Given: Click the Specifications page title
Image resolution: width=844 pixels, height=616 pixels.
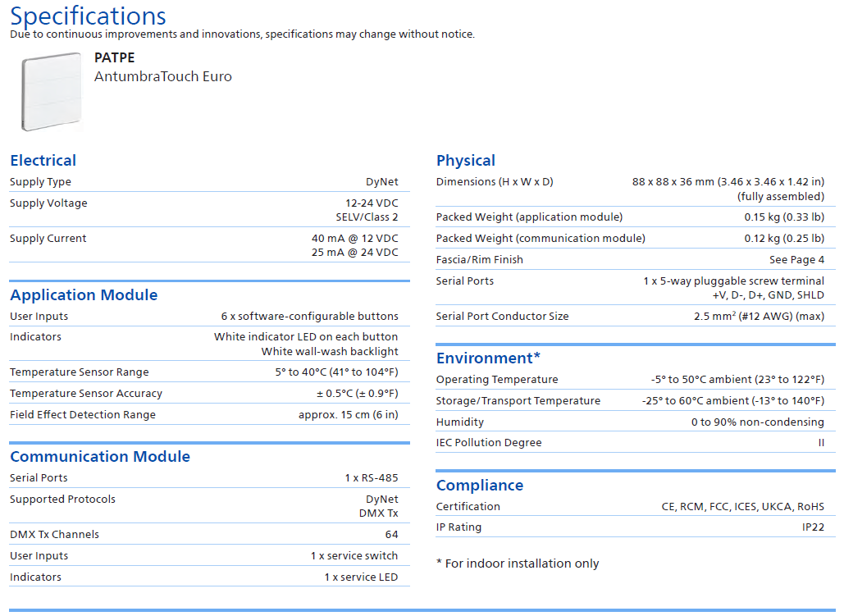Looking at the screenshot, I should point(88,16).
